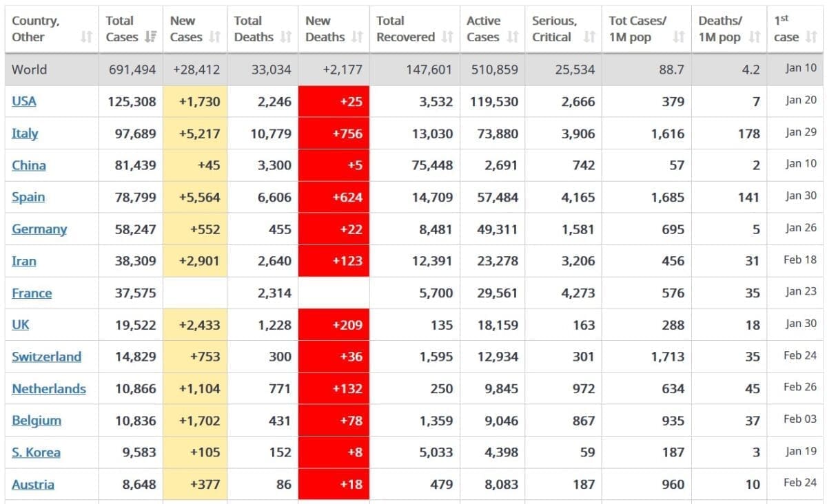Click the S. Korea link
Screen dimensions: 827x504
pos(36,452)
